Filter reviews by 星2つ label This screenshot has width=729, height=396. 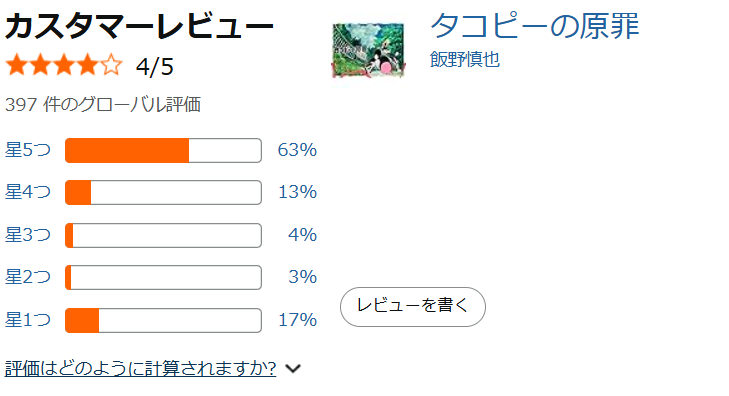[27, 277]
